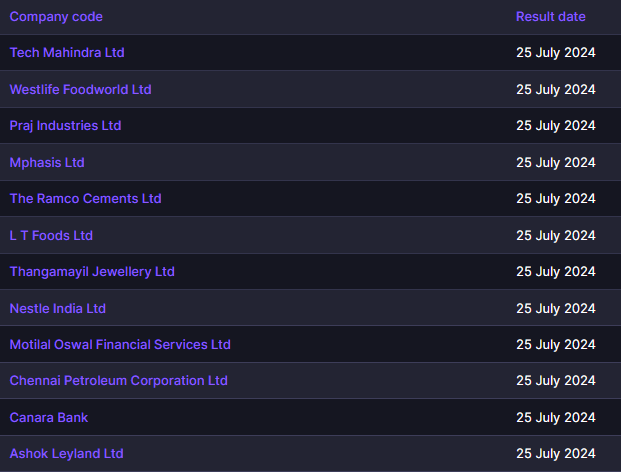Open the L T Foods Ltd link

coord(51,236)
